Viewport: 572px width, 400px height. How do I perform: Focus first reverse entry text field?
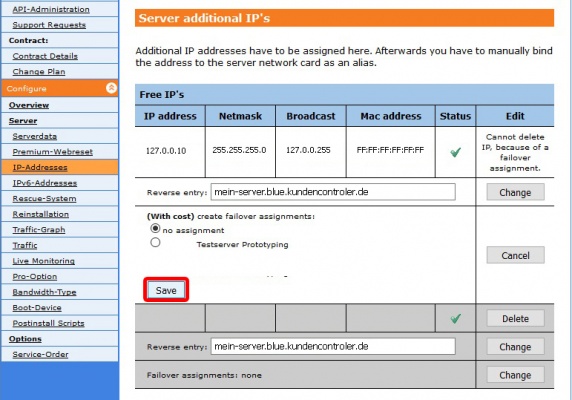pos(333,192)
